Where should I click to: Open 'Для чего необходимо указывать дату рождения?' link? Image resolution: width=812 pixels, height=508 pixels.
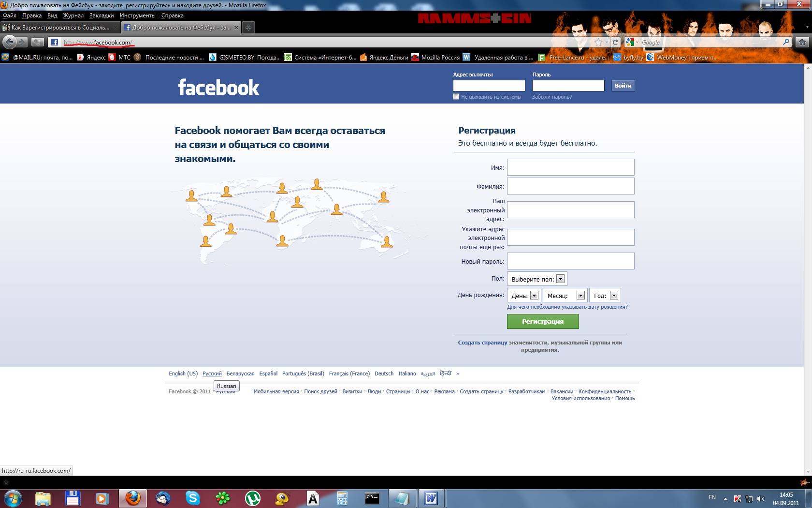(x=567, y=307)
